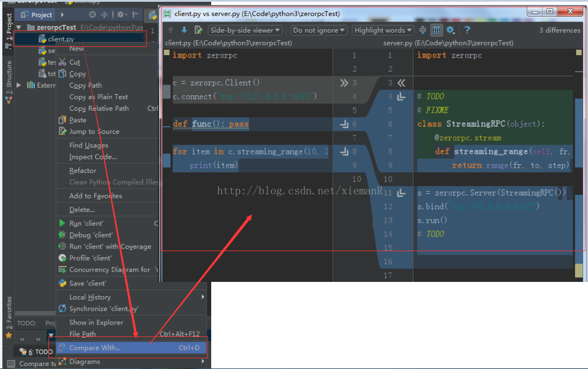Image resolution: width=588 pixels, height=369 pixels.
Task: Open the Highlight words dropdown
Action: [383, 30]
